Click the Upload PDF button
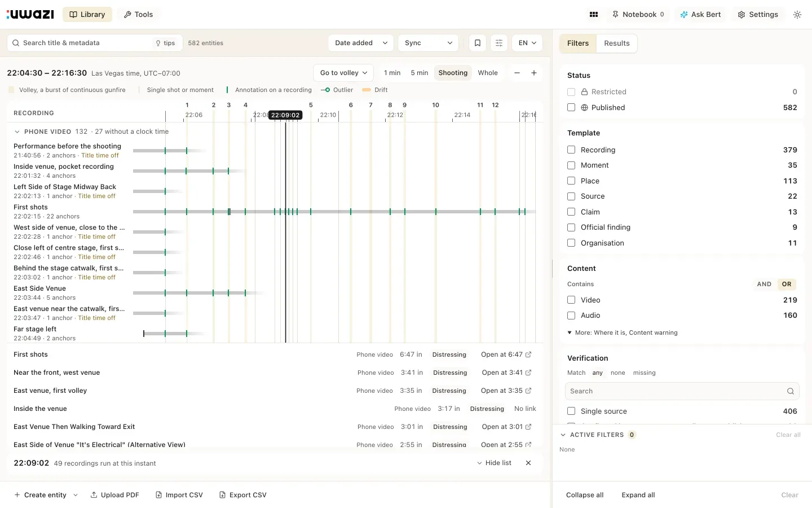The image size is (812, 508). tap(114, 495)
